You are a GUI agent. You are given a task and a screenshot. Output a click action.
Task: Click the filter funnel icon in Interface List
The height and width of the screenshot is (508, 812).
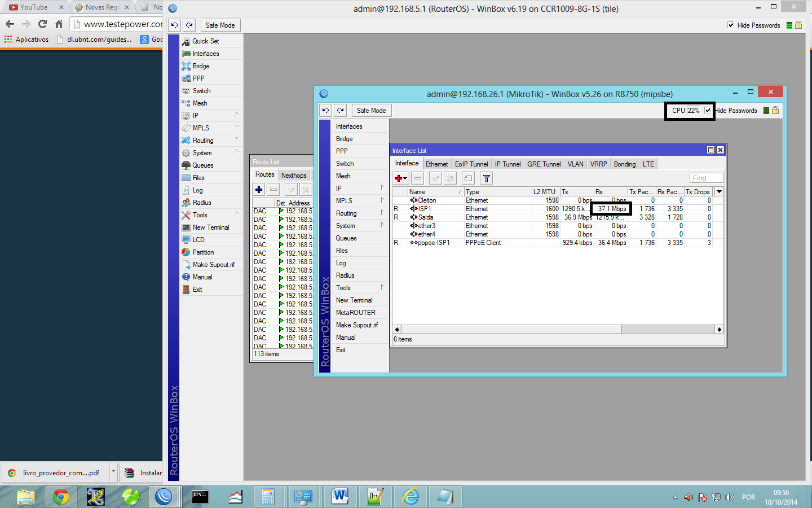coord(486,178)
